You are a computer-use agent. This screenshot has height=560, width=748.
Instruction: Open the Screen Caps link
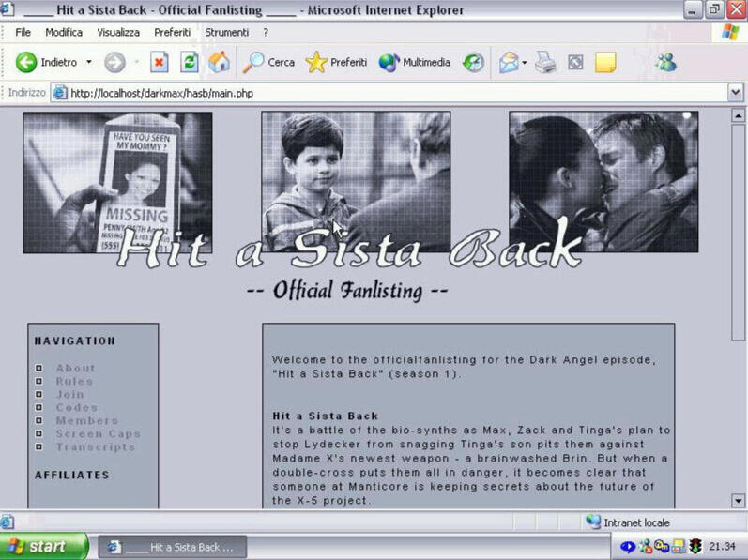click(x=98, y=434)
